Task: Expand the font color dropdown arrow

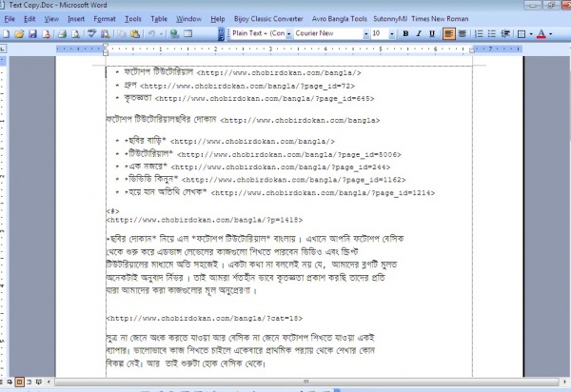Action: tap(551, 34)
